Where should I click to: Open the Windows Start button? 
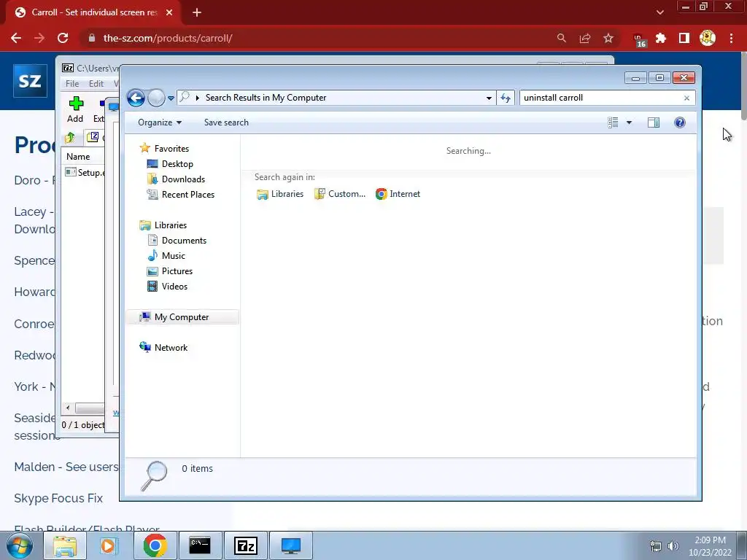(x=20, y=545)
